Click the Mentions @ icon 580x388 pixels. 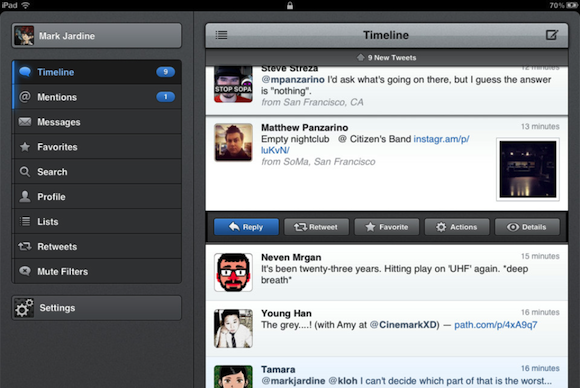(x=25, y=97)
